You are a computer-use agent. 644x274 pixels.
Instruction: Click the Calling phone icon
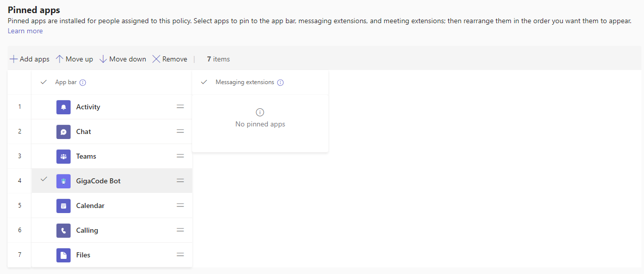click(64, 230)
